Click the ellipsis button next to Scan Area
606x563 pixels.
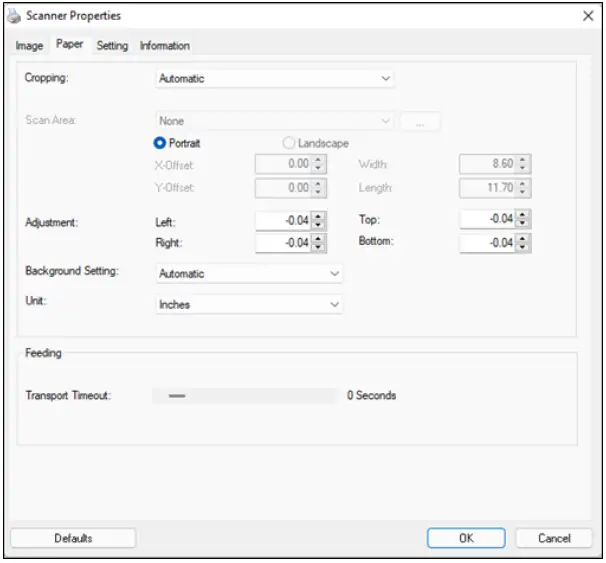click(420, 121)
